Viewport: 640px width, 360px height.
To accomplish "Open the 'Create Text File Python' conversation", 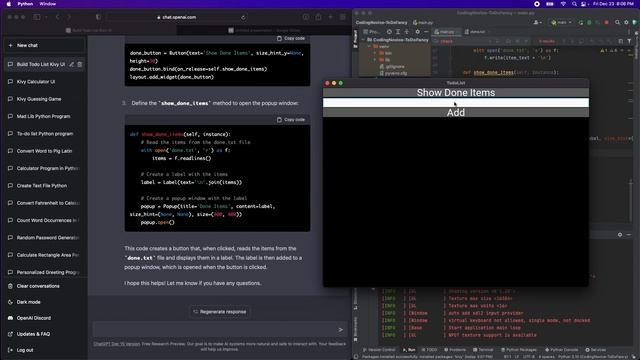I will click(44, 186).
